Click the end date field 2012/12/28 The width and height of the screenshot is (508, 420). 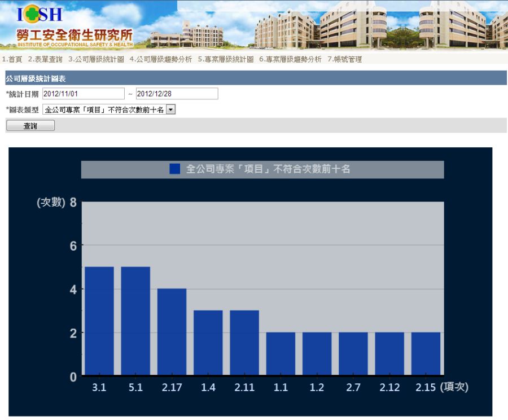coord(177,94)
